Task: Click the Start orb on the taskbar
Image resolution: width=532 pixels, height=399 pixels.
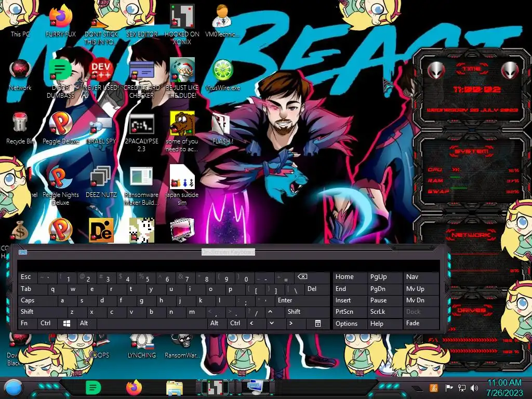Action: click(14, 388)
